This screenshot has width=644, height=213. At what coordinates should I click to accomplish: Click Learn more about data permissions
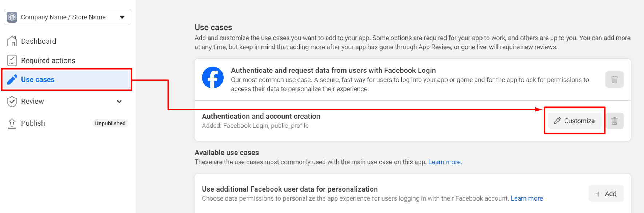click(526, 198)
